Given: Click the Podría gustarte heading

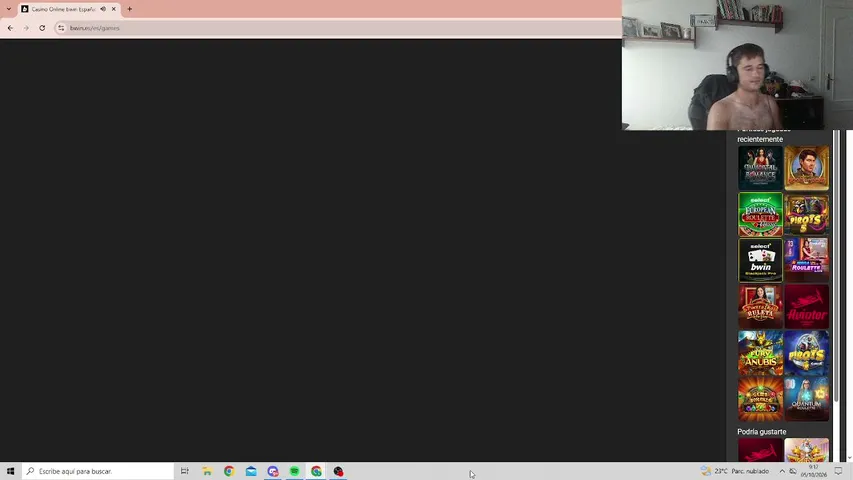Looking at the screenshot, I should (762, 432).
